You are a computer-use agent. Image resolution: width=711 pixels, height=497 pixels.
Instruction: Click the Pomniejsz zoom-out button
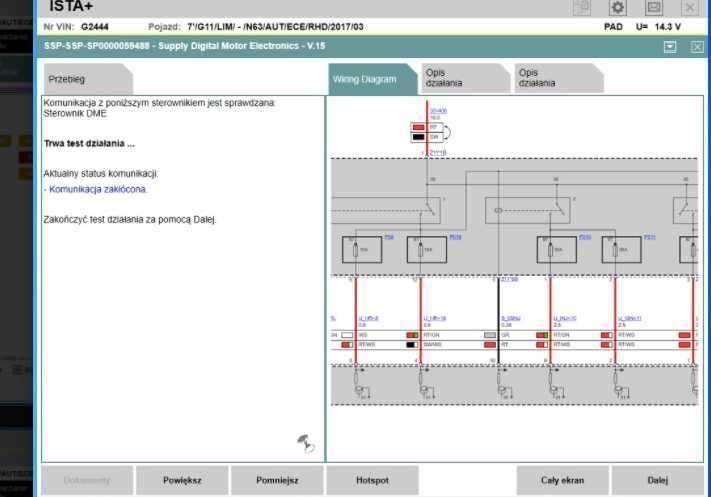click(277, 480)
